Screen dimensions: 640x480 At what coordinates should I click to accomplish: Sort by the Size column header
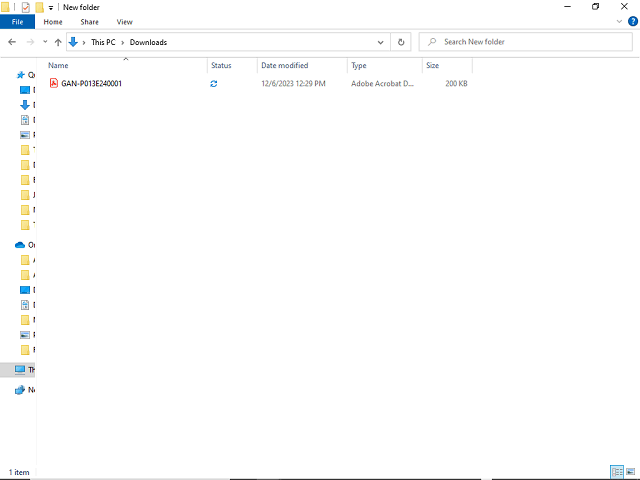coord(432,65)
